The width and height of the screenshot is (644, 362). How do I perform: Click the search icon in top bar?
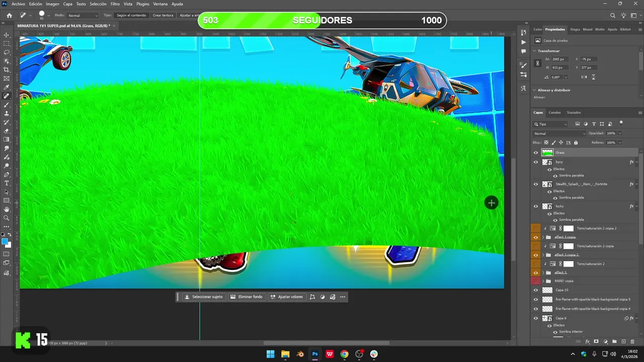pos(613,16)
